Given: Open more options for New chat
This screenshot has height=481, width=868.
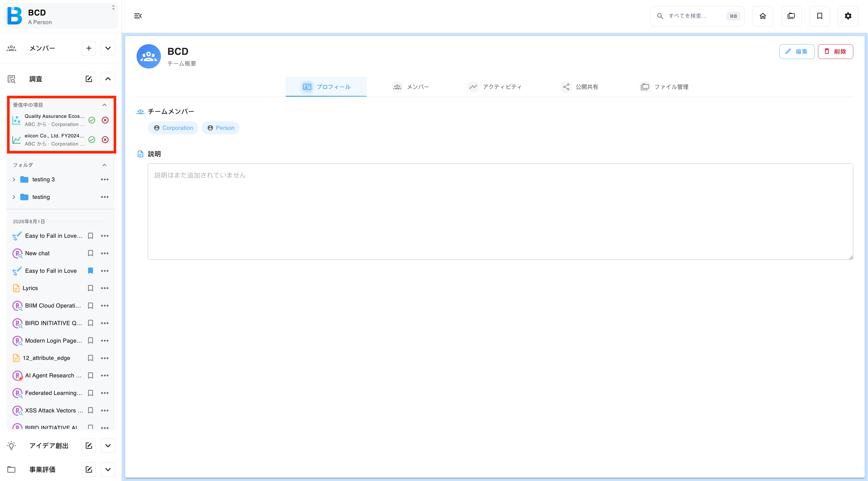Looking at the screenshot, I should point(105,253).
